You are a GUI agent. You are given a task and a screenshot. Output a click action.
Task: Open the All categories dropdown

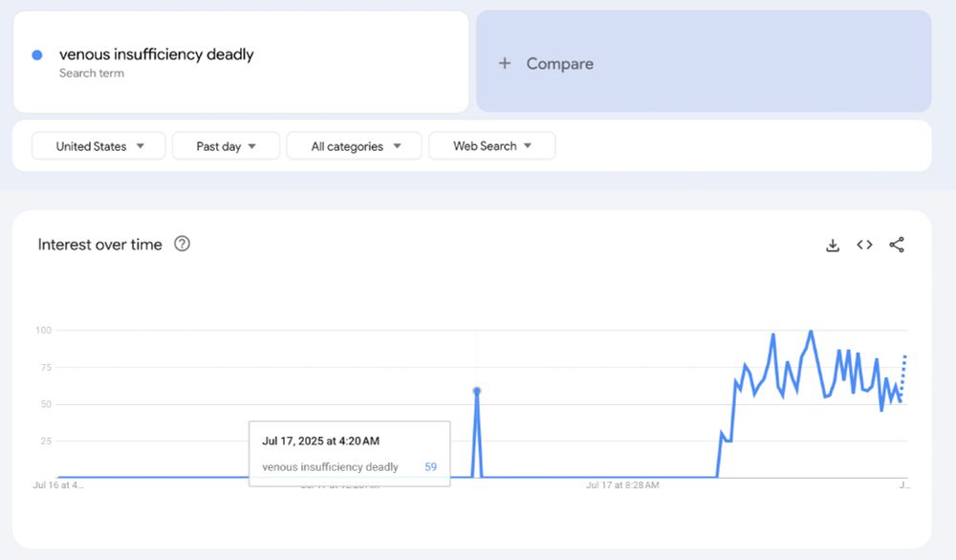pos(354,145)
